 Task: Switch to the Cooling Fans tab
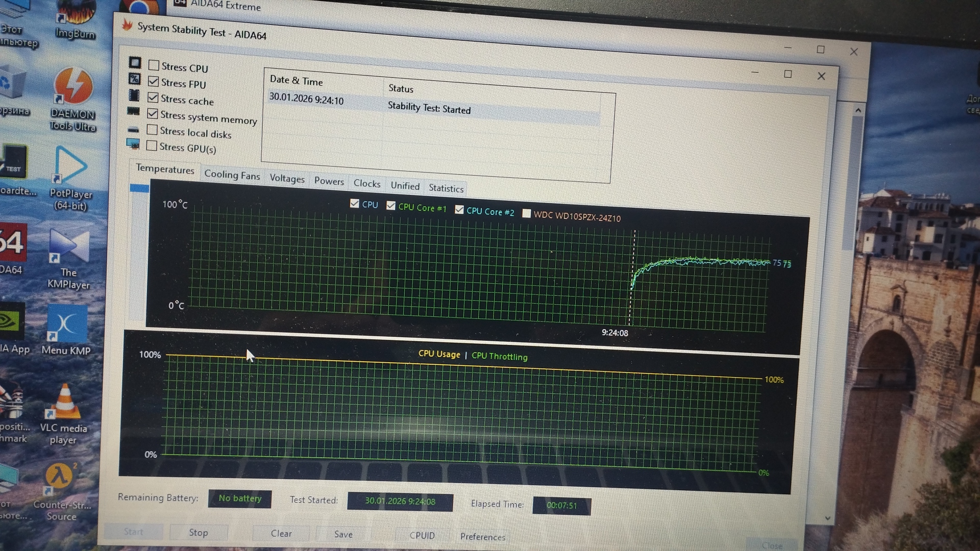pos(232,175)
